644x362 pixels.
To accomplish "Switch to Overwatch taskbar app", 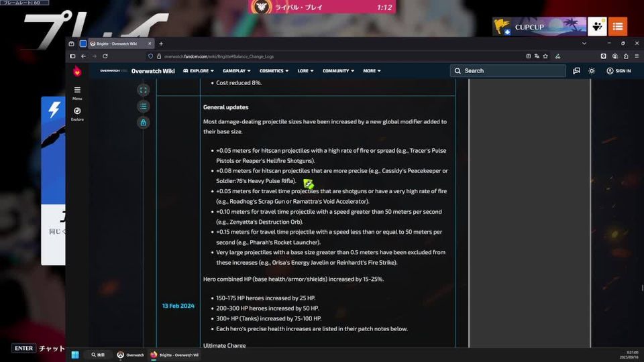I will (x=130, y=355).
